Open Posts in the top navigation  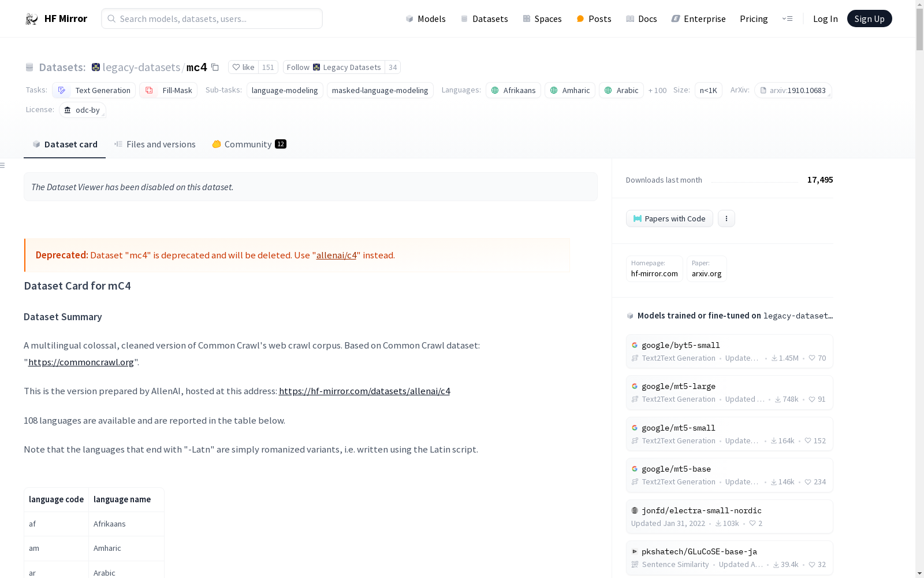pos(594,18)
